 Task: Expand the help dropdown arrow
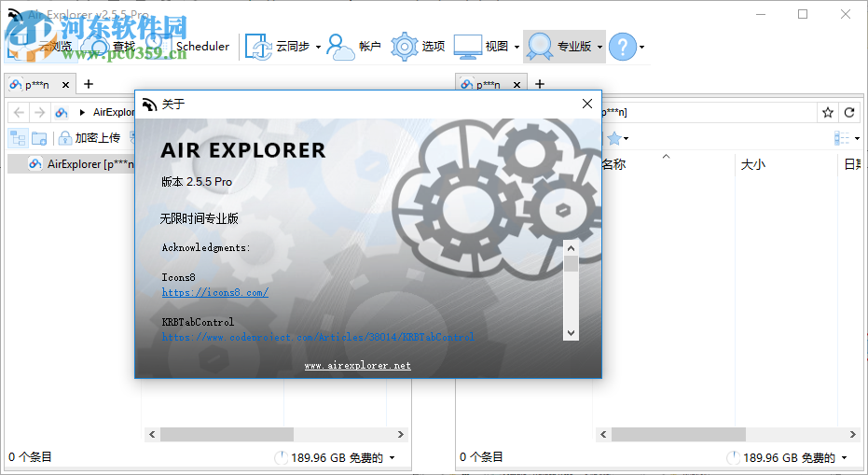641,47
